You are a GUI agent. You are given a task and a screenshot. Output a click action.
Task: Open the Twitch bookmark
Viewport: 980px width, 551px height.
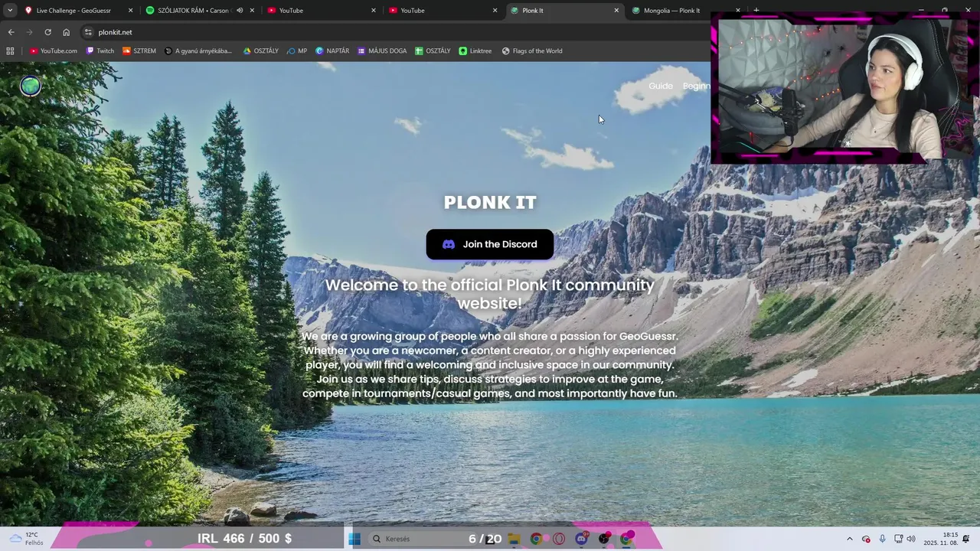[100, 51]
